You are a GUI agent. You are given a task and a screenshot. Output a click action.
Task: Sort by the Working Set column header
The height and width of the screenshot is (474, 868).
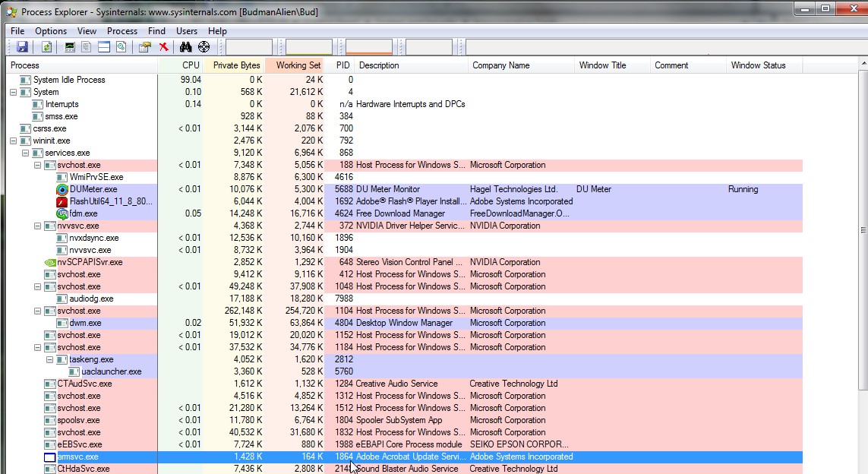pyautogui.click(x=295, y=65)
